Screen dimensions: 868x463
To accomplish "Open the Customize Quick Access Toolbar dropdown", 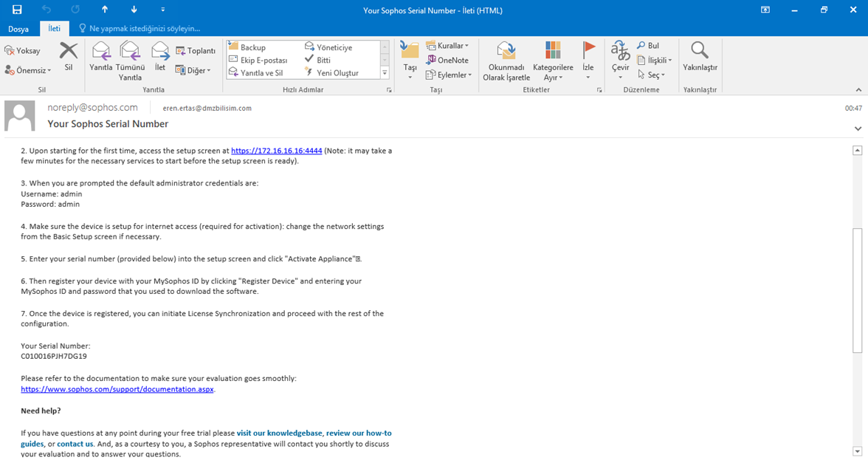I will point(162,10).
